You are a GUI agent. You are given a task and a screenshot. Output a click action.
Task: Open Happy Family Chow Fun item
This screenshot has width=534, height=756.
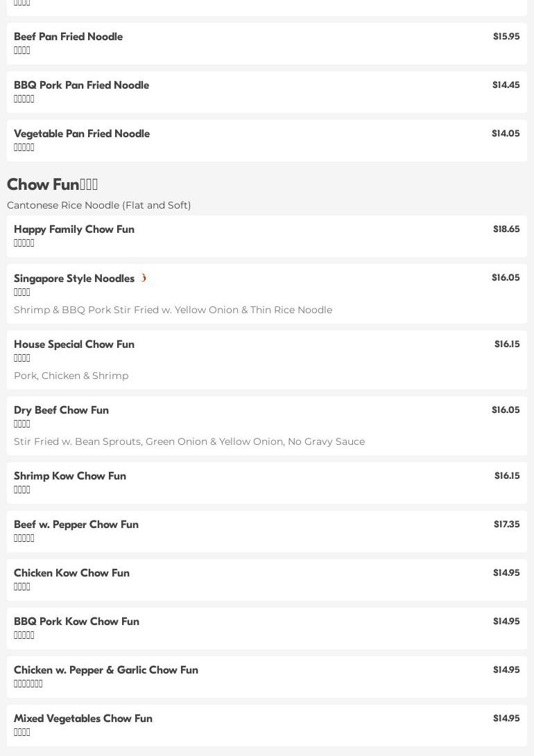click(267, 236)
